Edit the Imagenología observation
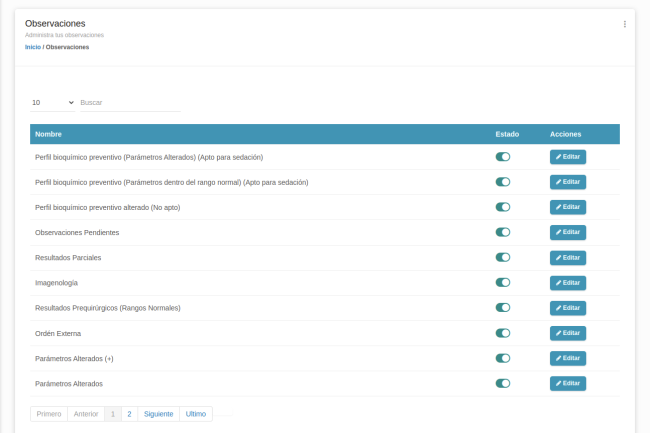Viewport: 650px width, 433px height. tap(567, 283)
